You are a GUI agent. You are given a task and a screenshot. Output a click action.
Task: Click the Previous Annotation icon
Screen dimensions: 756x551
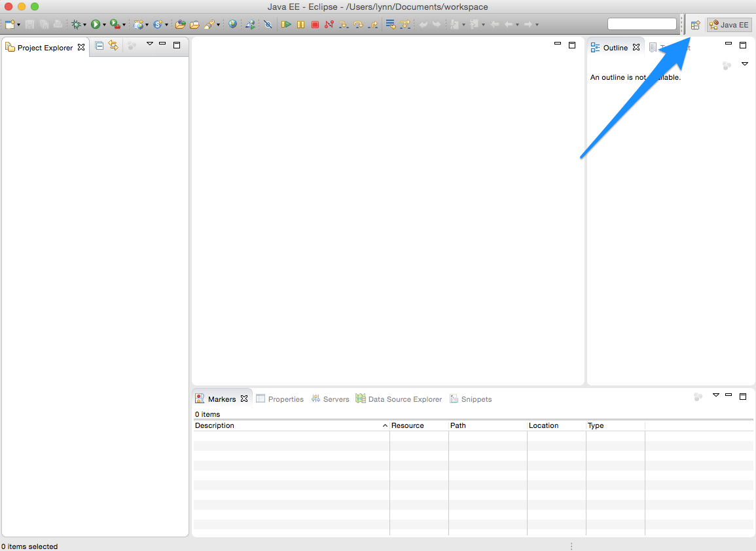point(474,24)
